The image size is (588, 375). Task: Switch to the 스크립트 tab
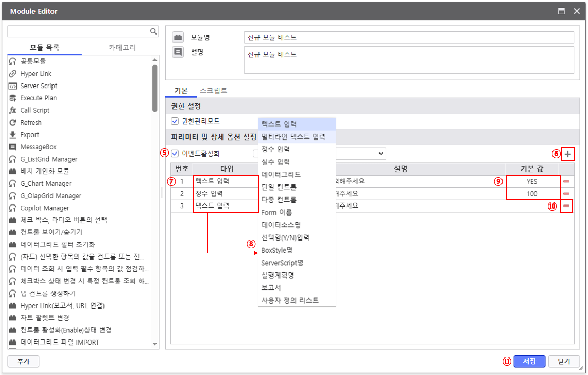[x=213, y=91]
